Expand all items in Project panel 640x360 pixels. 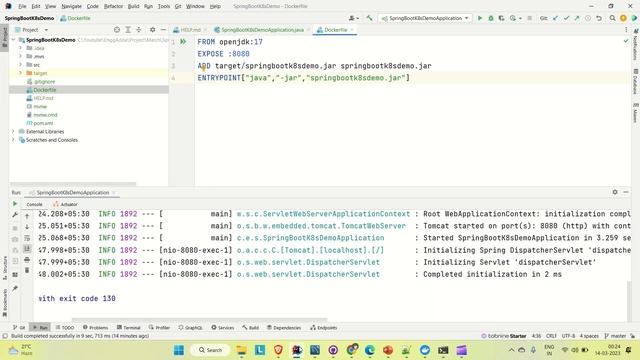coord(128,30)
